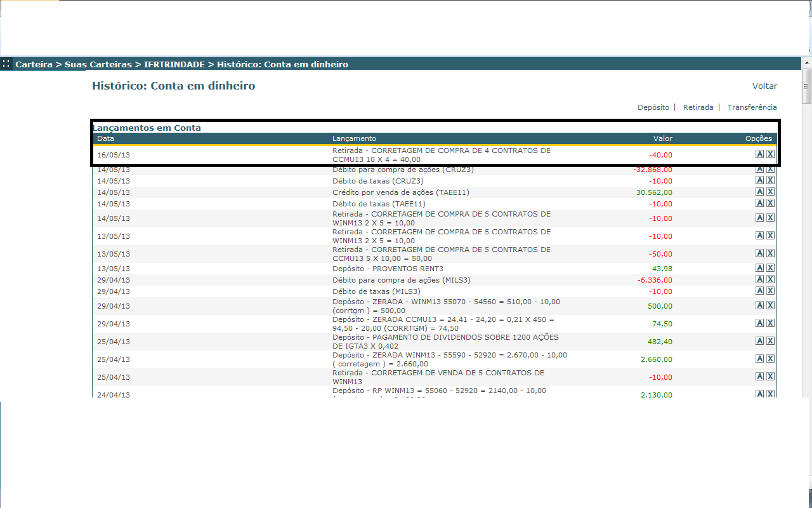Edit the ZERADA WINM13 500,00 deposit
Viewport: 812px width, 508px height.
tap(759, 305)
